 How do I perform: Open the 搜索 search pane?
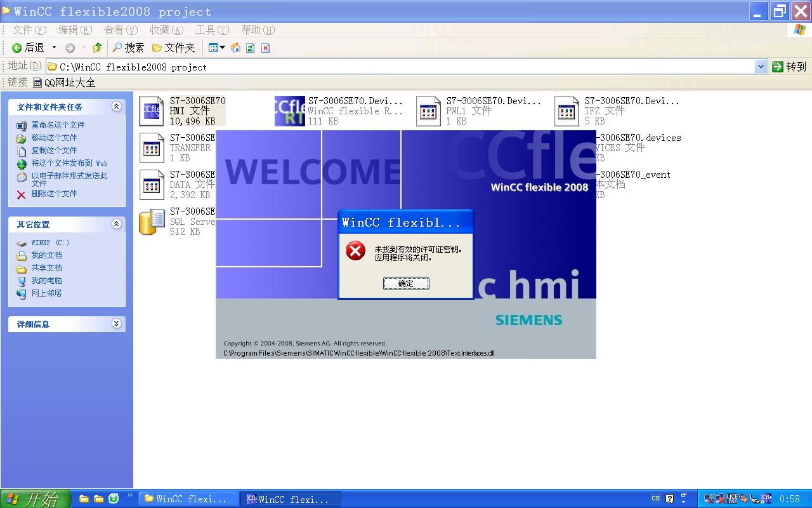[128, 48]
